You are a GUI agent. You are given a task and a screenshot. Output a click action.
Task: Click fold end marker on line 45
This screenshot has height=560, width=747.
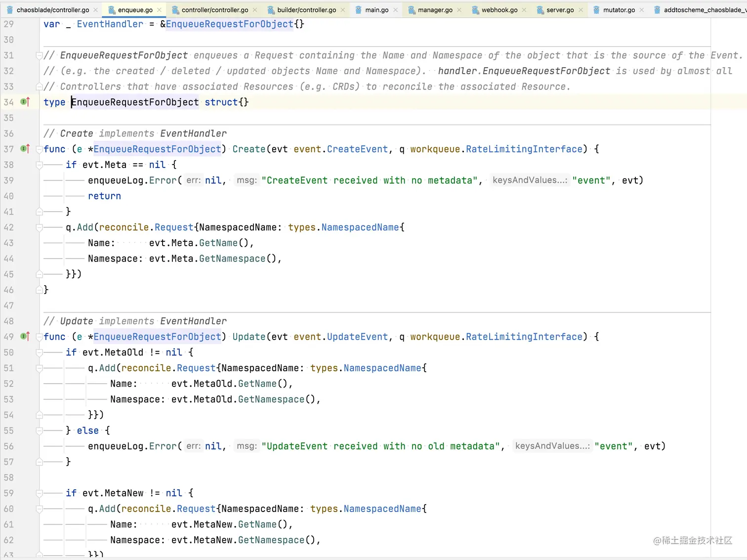pyautogui.click(x=39, y=274)
